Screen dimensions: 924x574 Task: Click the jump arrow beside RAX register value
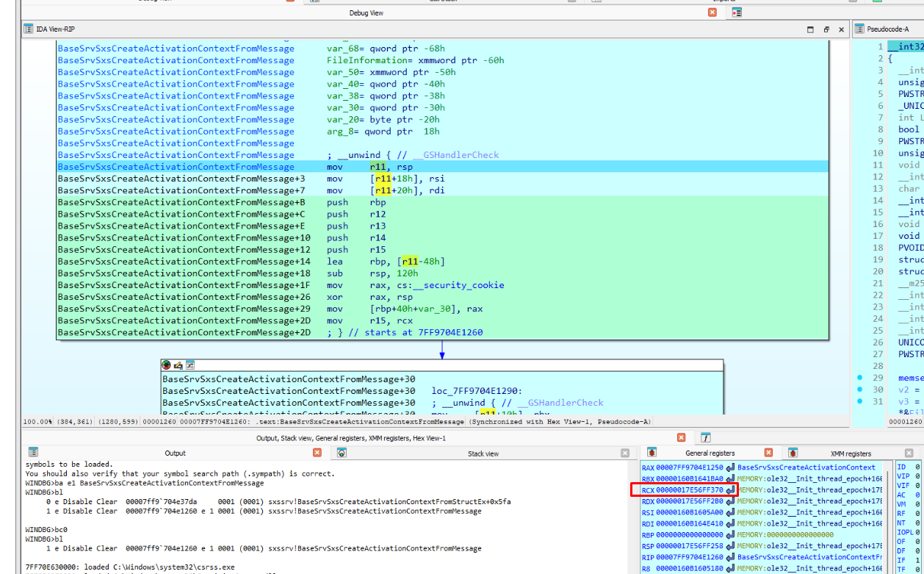coord(730,467)
